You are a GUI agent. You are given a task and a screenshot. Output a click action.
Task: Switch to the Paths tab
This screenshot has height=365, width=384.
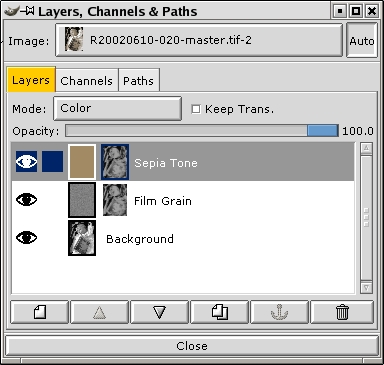point(139,80)
